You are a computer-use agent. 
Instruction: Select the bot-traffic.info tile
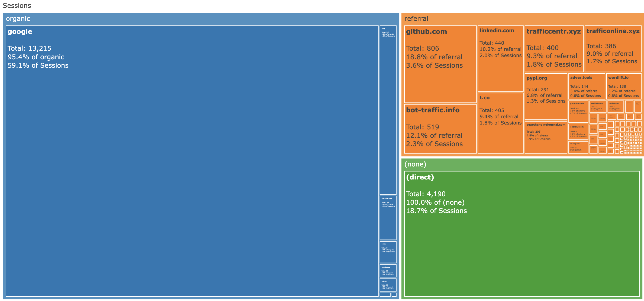[440, 129]
